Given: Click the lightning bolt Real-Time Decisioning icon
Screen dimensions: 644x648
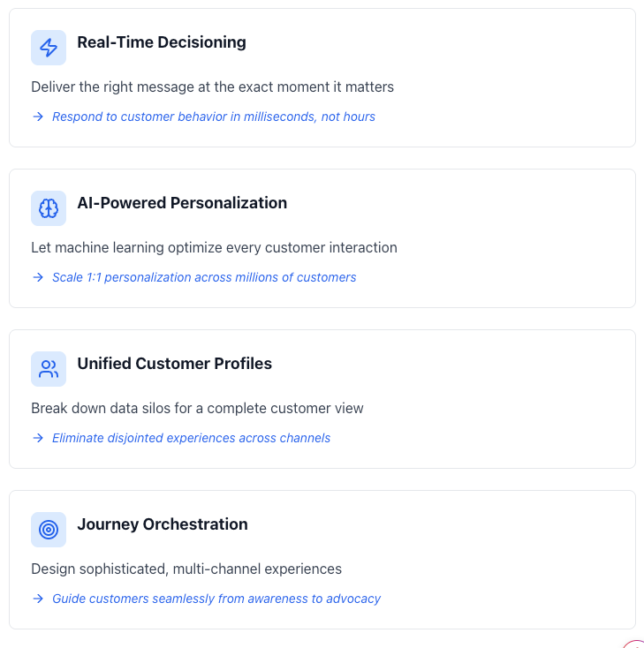Looking at the screenshot, I should tap(49, 48).
